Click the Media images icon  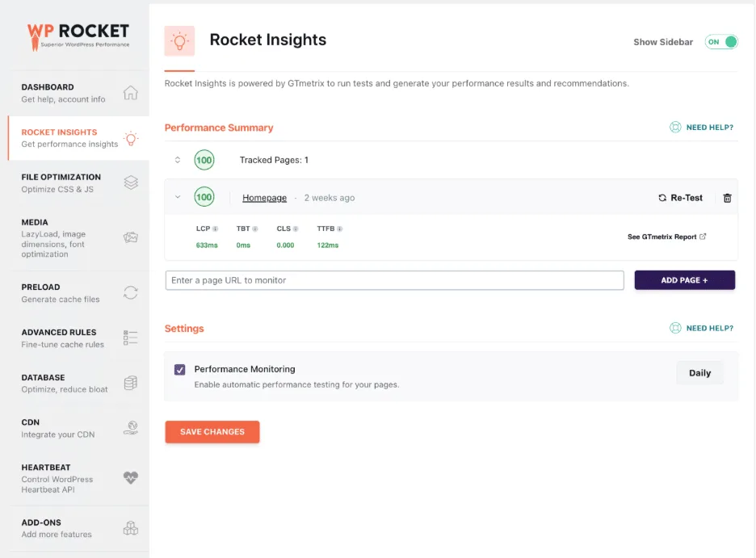click(131, 237)
